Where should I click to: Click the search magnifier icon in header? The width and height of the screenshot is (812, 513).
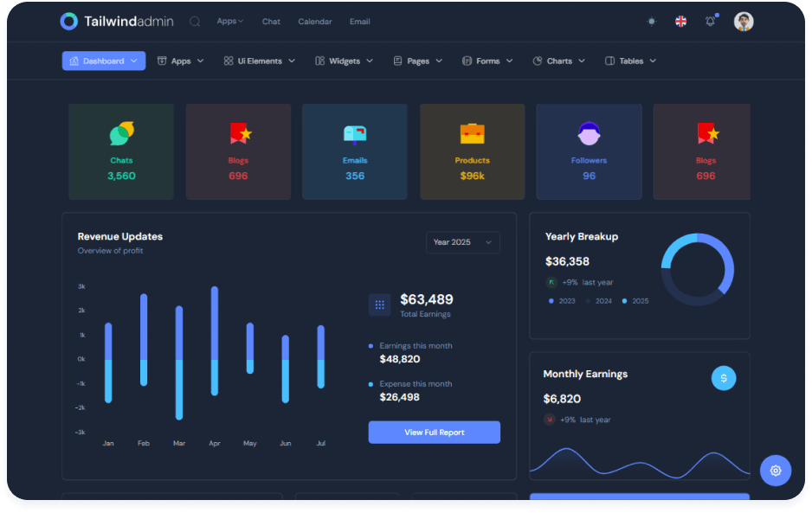[x=195, y=22]
